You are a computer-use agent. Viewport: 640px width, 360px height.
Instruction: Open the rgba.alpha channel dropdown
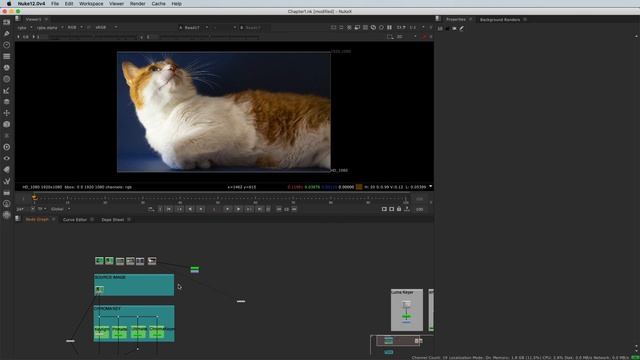[x=50, y=27]
